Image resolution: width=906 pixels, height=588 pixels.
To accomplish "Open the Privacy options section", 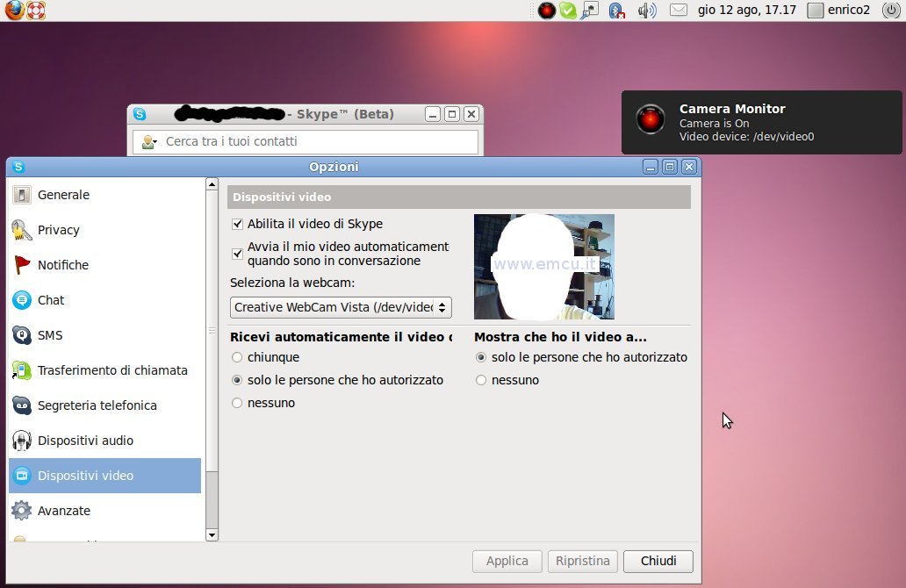I will 104,230.
